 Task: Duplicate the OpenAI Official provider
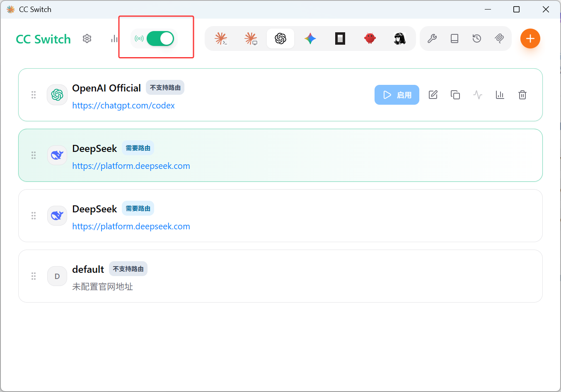[455, 95]
